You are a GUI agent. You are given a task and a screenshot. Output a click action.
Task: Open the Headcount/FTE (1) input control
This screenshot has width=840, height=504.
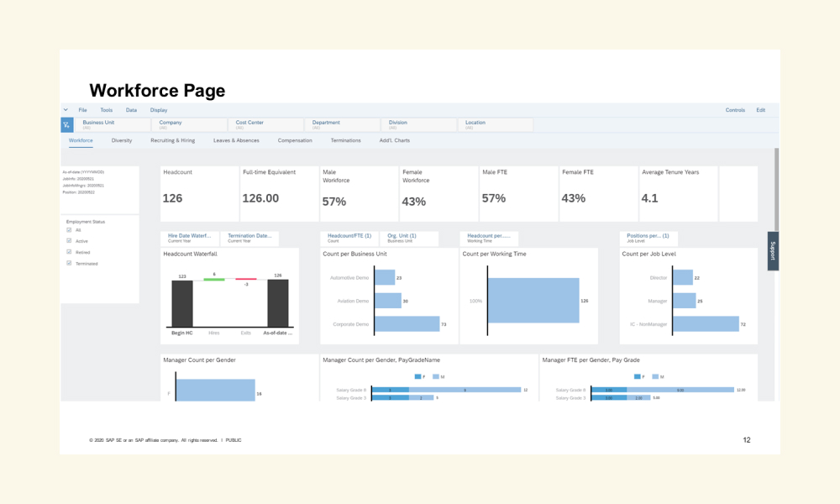(349, 238)
